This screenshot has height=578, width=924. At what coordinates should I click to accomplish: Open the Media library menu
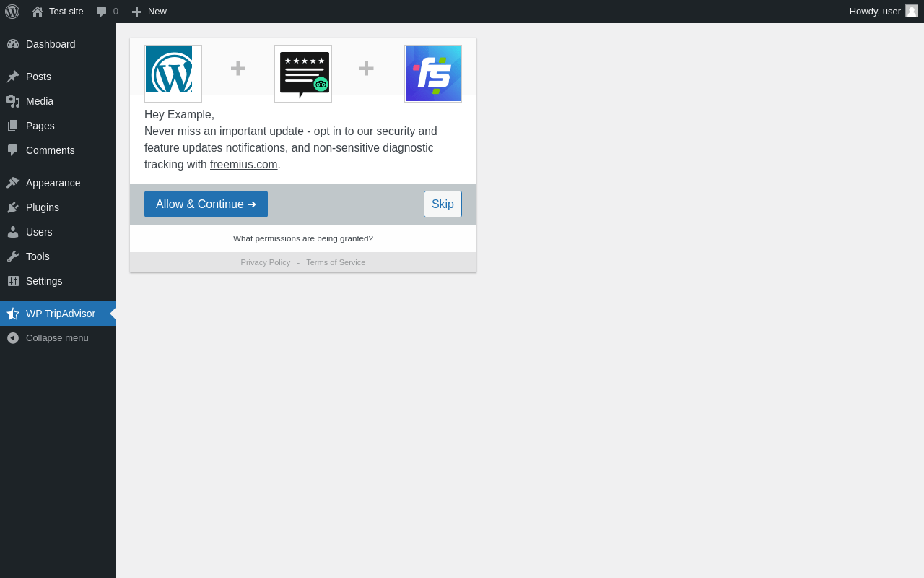pos(58,101)
